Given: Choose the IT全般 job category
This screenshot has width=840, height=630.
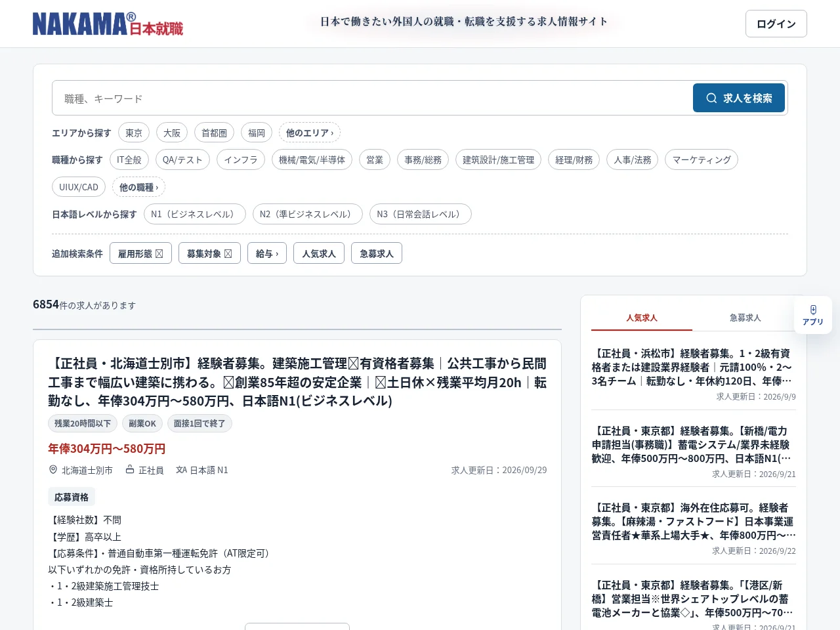Looking at the screenshot, I should click(129, 159).
